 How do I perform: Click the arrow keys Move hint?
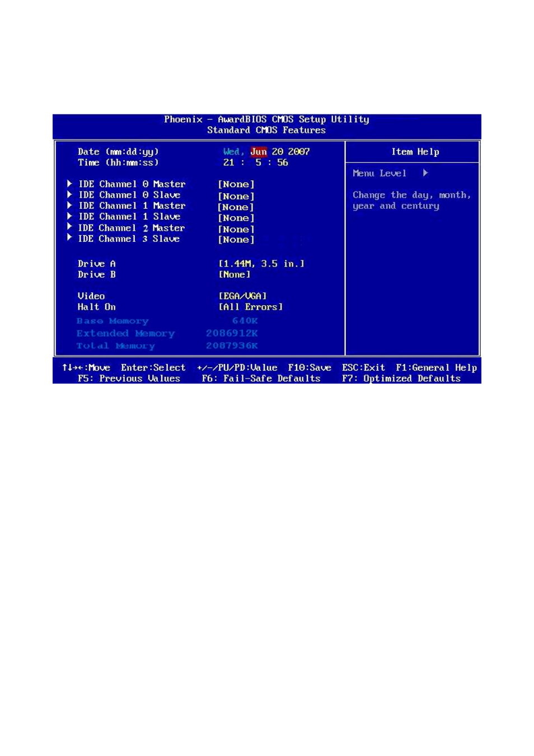pyautogui.click(x=86, y=368)
